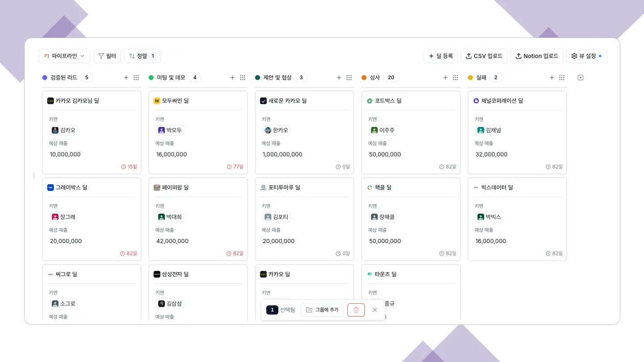644x362 pixels.
Task: Open key person chip 박대희
Action: [170, 217]
